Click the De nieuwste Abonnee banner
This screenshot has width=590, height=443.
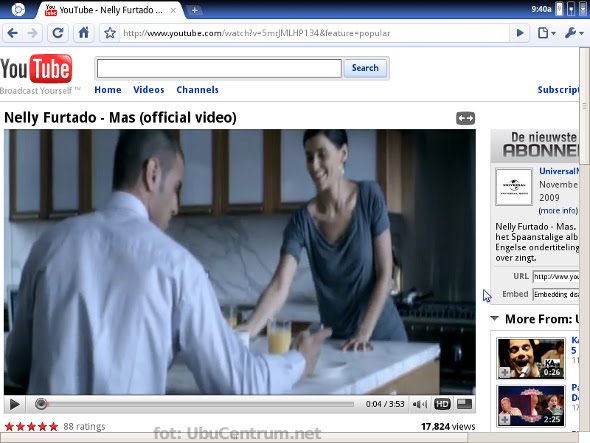535,145
